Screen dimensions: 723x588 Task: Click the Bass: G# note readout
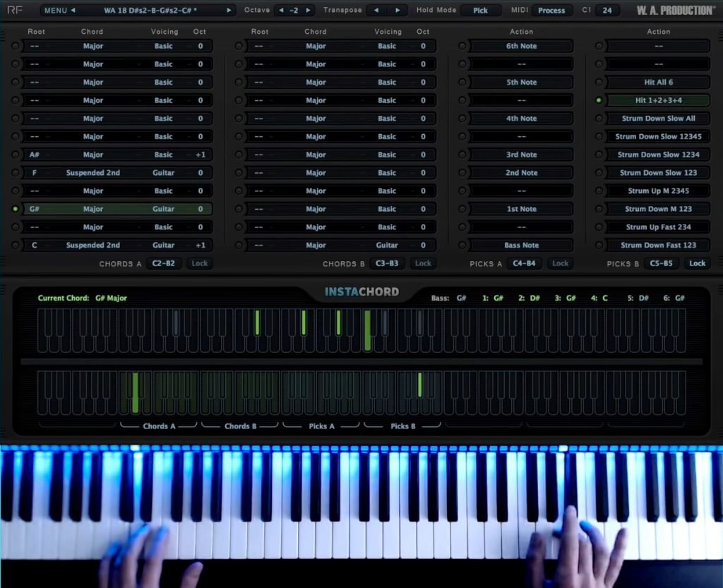click(x=448, y=298)
